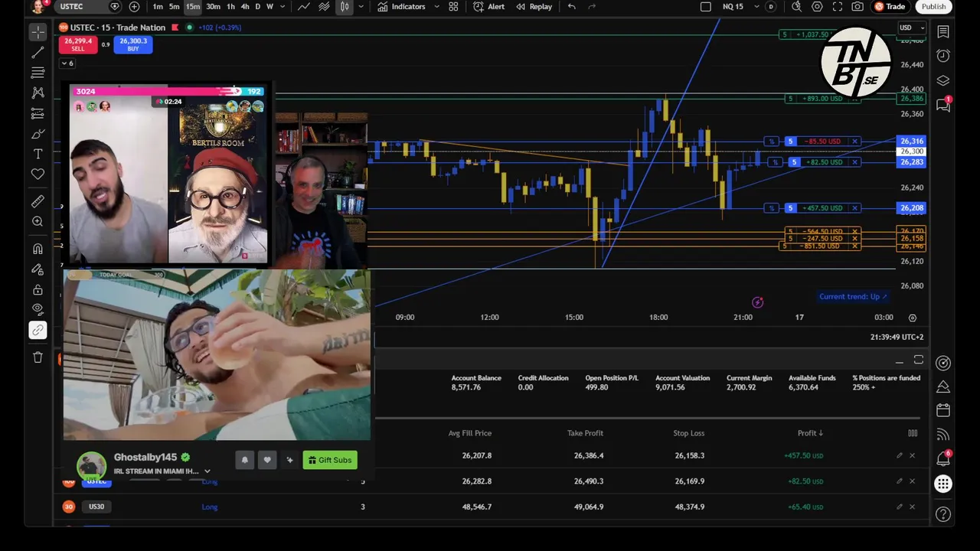Select the crosshair cursor tool
Viewport: 980px width, 551px height.
(x=38, y=32)
